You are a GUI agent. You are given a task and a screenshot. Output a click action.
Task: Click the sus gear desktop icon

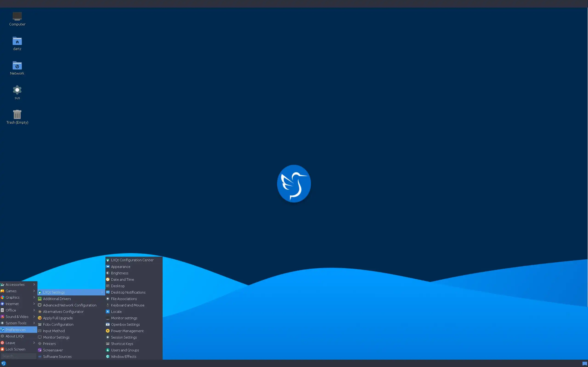[17, 90]
